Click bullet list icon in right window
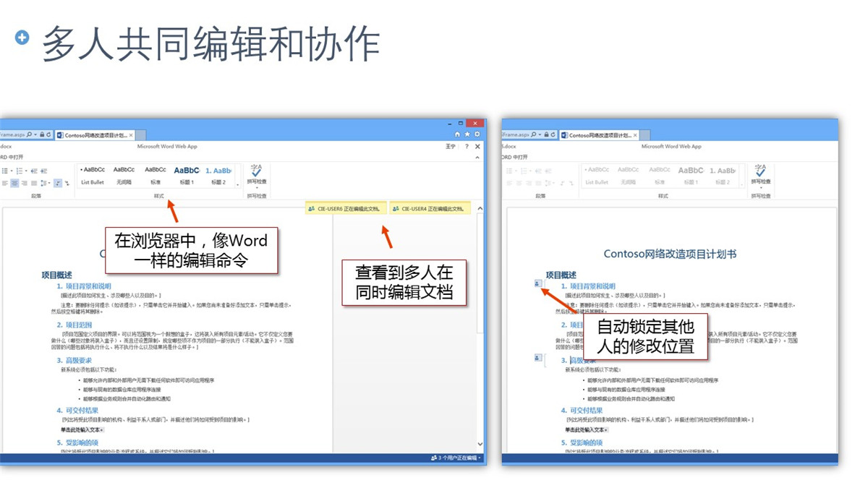868x488 pixels. [x=509, y=171]
